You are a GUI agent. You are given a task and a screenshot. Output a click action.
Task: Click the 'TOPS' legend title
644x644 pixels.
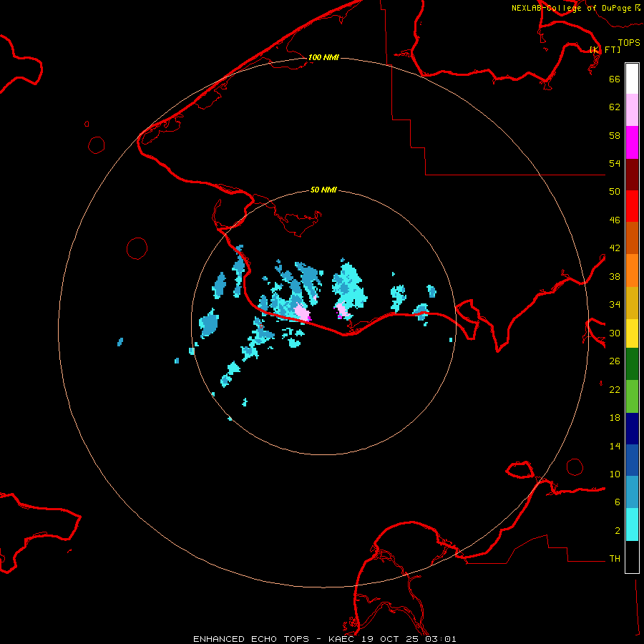[x=629, y=42]
